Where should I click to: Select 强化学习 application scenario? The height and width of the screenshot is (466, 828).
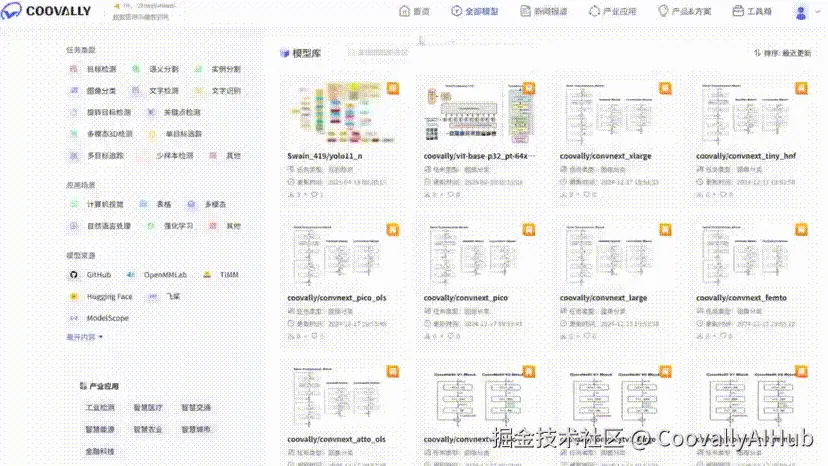[170, 226]
